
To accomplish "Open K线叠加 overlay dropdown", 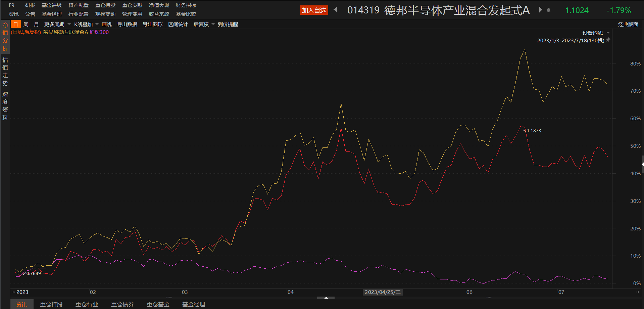I will (86, 25).
